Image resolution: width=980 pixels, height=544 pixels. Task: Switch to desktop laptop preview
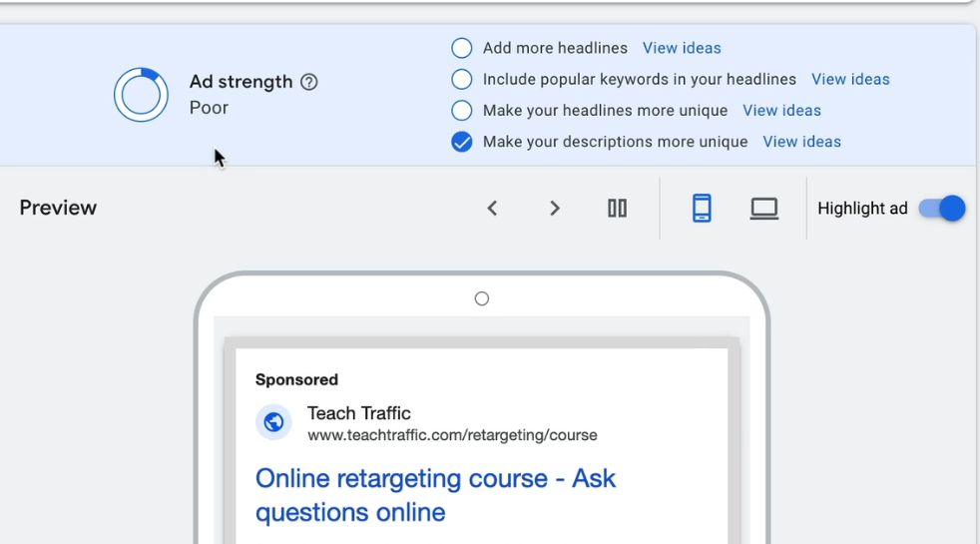click(x=763, y=209)
